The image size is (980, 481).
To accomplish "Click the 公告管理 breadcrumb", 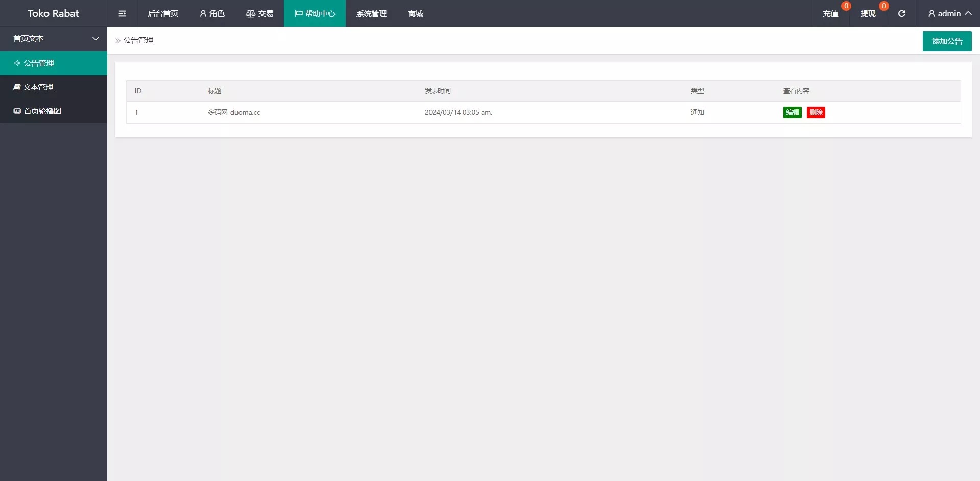I will coord(138,40).
